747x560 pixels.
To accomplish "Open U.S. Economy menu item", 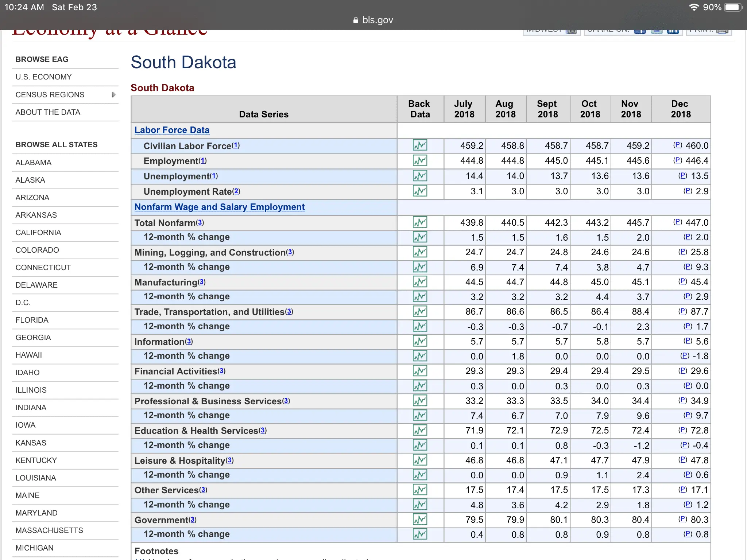I will pos(43,77).
